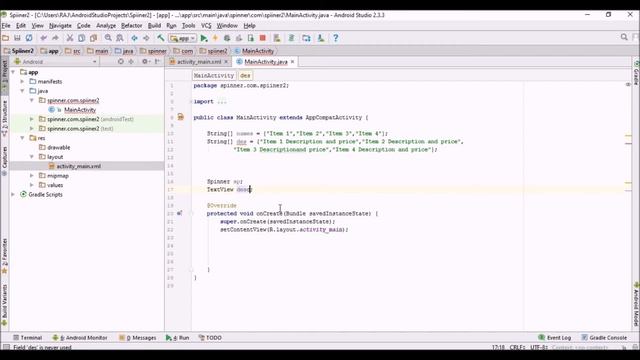
Task: Click the Collapse All icon in Project panel
Action: click(x=131, y=62)
